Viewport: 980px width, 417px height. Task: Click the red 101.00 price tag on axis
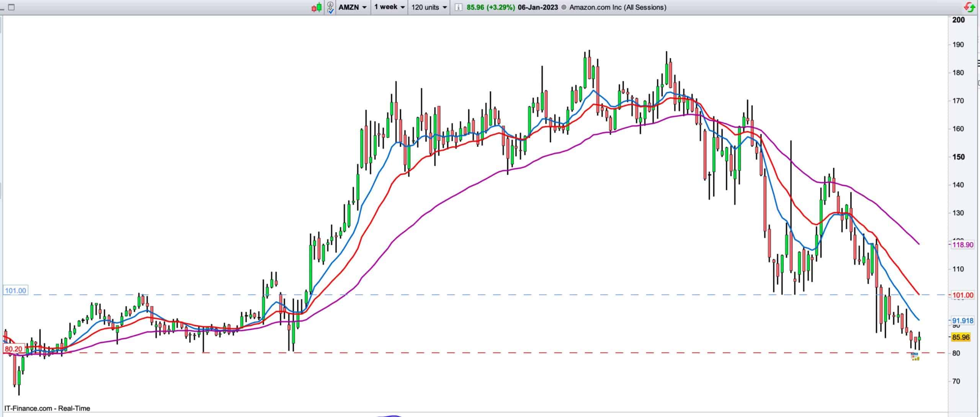coord(962,295)
